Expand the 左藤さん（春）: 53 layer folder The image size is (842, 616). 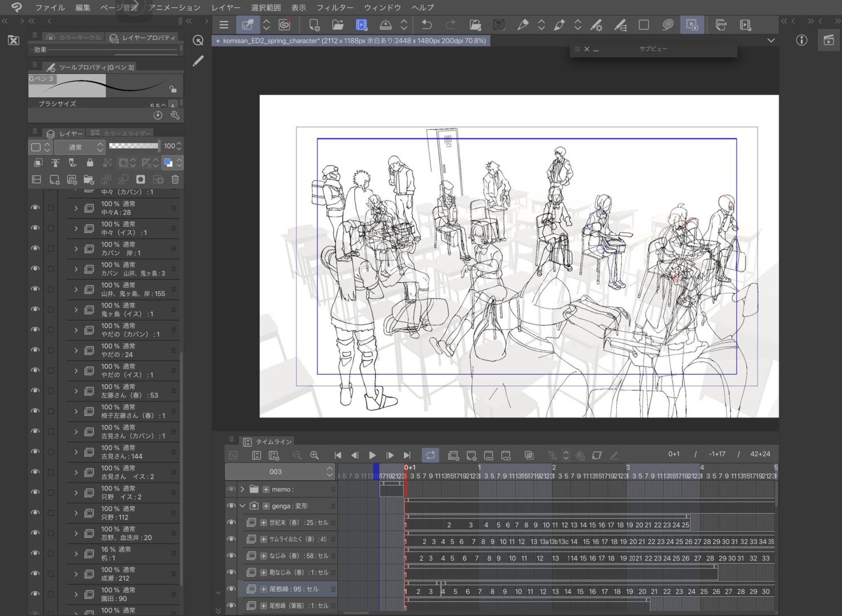click(76, 391)
